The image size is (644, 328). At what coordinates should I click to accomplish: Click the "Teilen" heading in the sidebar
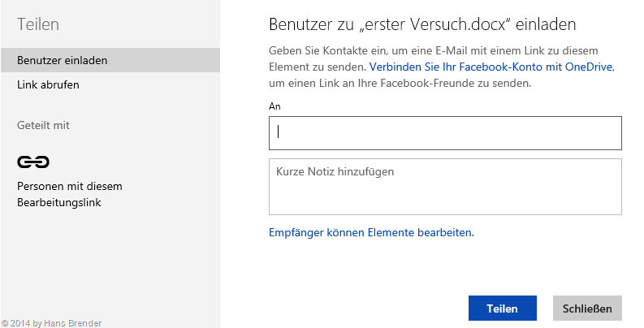(38, 25)
